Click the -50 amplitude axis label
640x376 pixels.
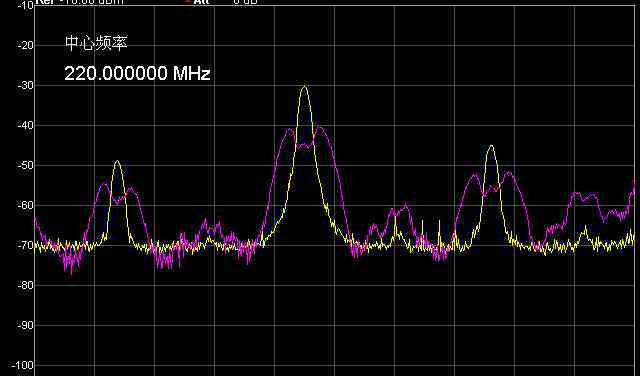[x=25, y=165]
